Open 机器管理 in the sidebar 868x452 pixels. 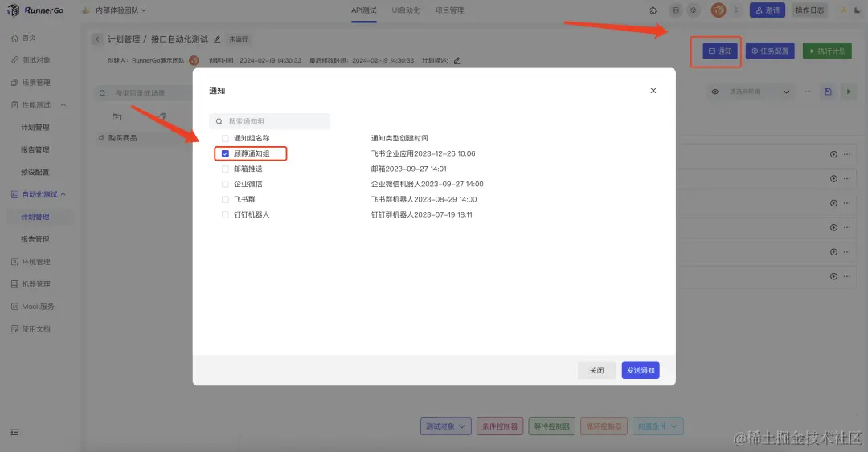36,284
